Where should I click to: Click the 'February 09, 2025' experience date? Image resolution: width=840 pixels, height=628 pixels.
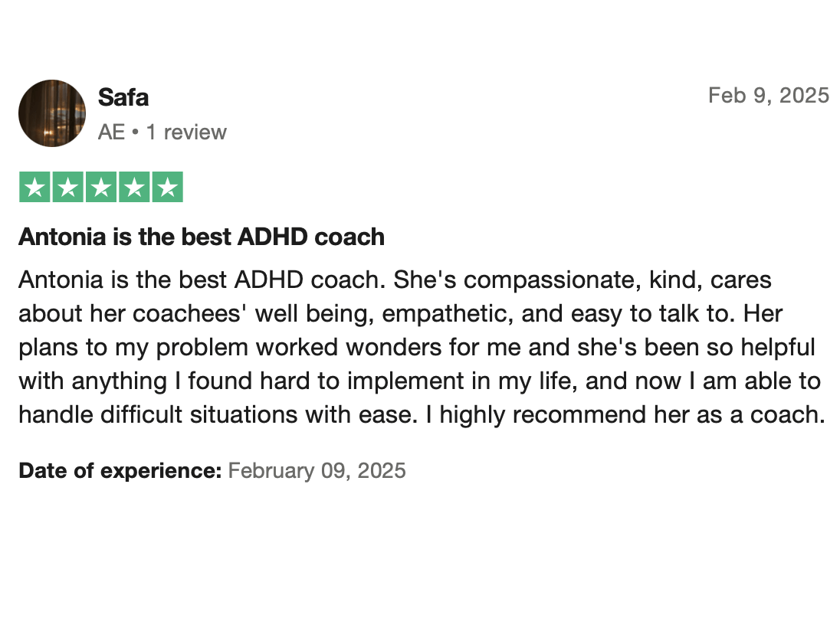click(x=317, y=469)
